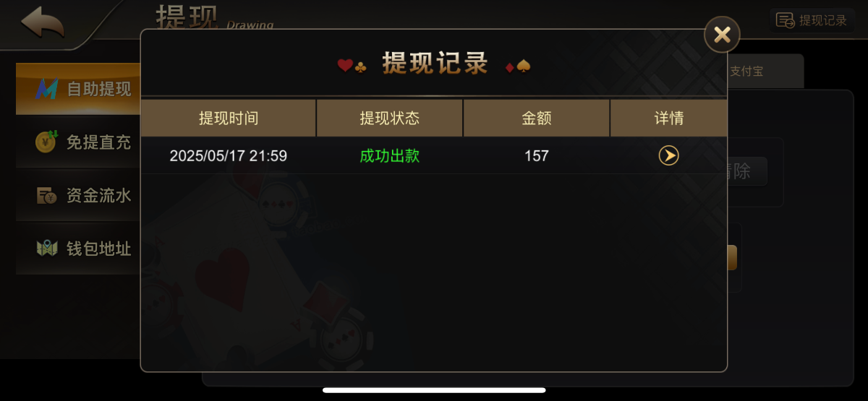The height and width of the screenshot is (401, 868).
Task: Open 提现记录 at top right
Action: 812,20
